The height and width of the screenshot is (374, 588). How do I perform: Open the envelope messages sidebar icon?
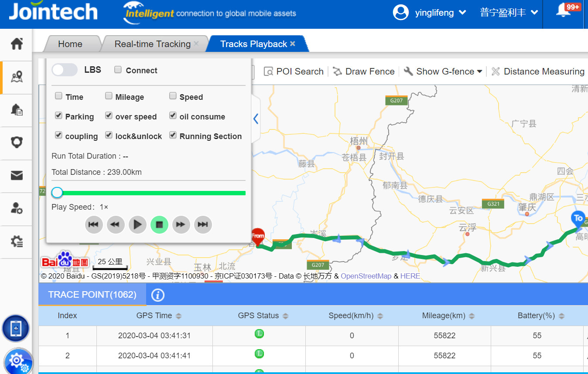tap(17, 175)
